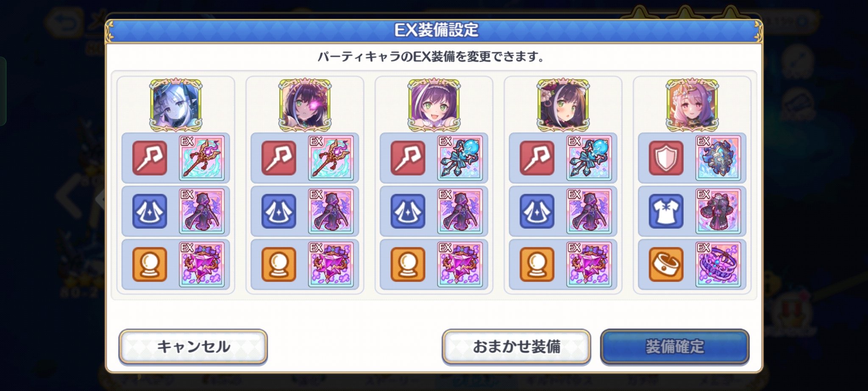This screenshot has height=391, width=868.
Task: Select fourth character's EX crystal accessory
Action: tap(589, 264)
